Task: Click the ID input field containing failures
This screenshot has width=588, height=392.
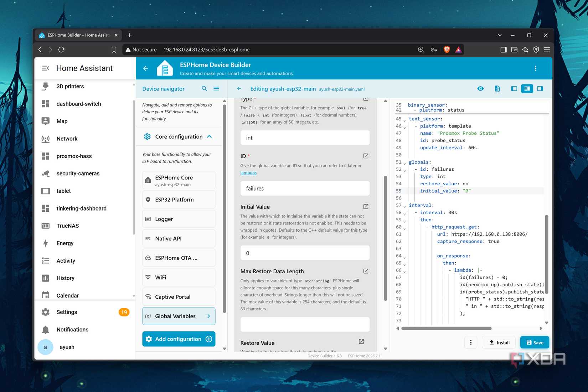Action: pyautogui.click(x=305, y=189)
